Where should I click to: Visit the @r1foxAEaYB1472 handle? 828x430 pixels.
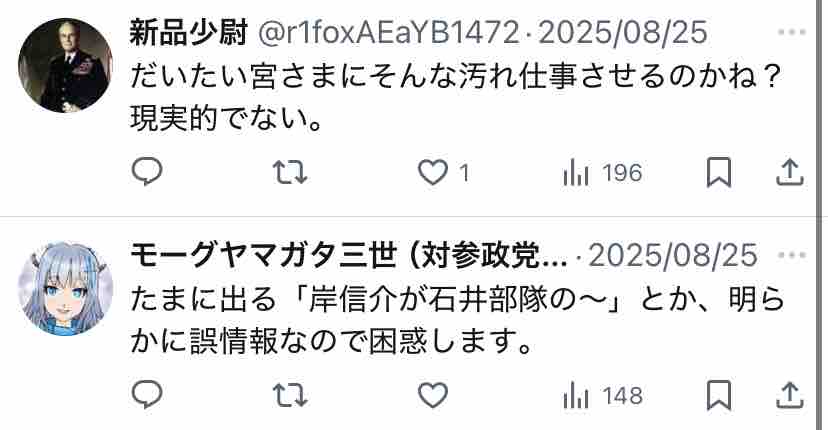(389, 33)
